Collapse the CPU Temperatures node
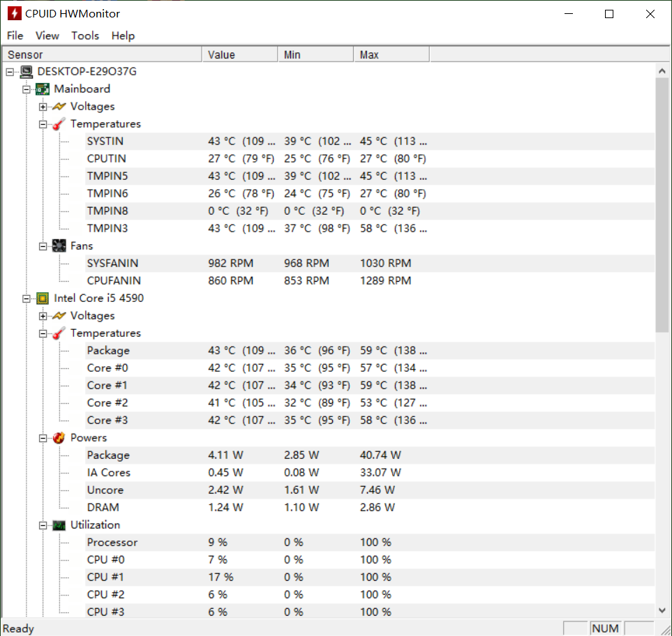 43,333
